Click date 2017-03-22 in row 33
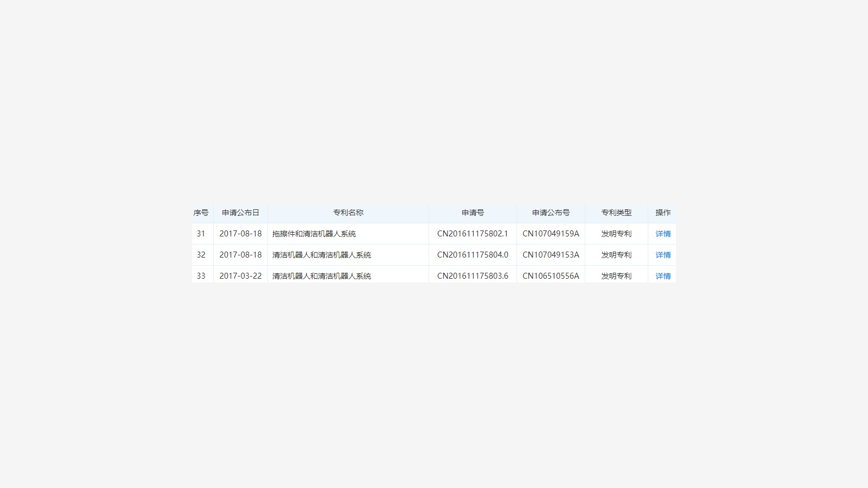868x488 pixels. click(x=240, y=276)
